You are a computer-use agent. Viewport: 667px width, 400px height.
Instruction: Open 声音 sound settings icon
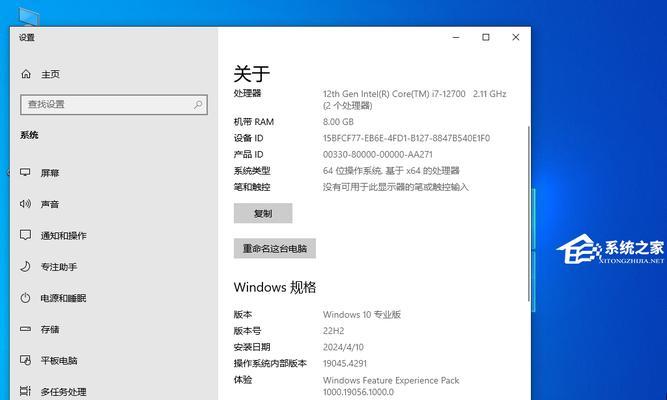tap(25, 204)
